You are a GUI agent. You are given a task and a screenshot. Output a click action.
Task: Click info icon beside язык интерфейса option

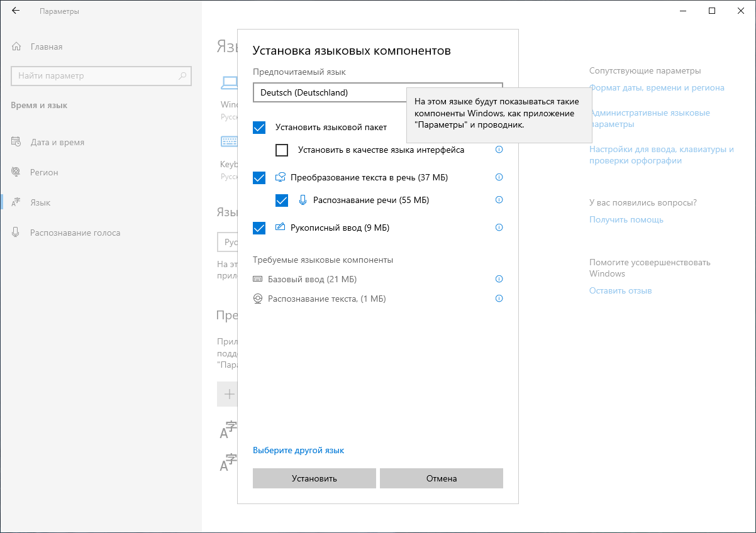click(x=499, y=150)
